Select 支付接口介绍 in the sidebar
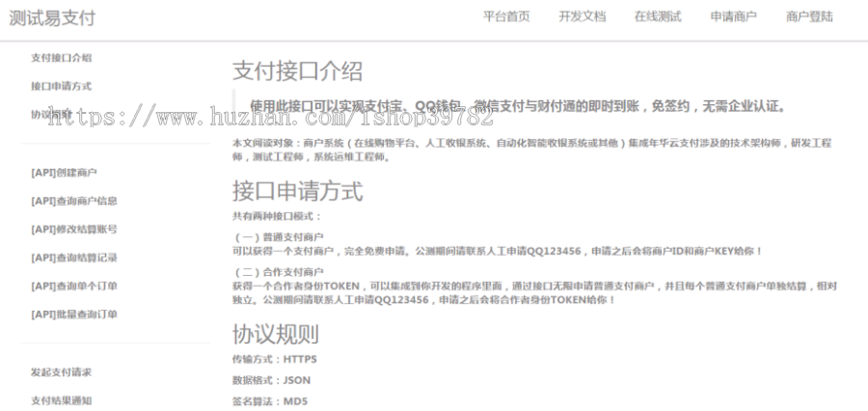This screenshot has height=411, width=868. pos(62,58)
